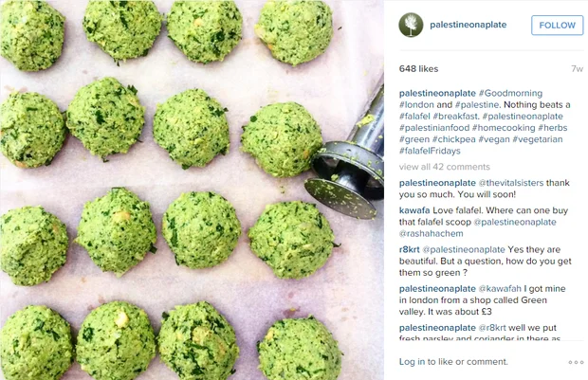Open palestineonaplate username in the post header

click(x=468, y=25)
